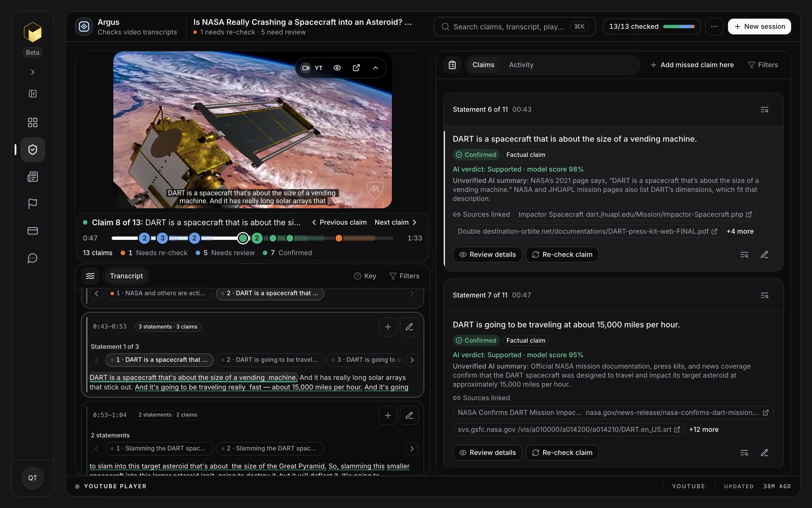
Task: Open the Impactor Spacecraft source link
Action: click(x=635, y=214)
